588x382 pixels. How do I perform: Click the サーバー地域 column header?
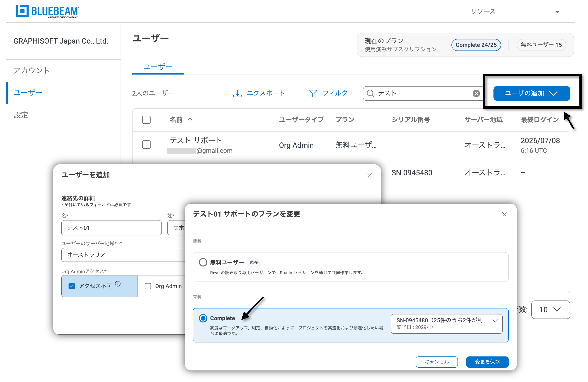[483, 120]
